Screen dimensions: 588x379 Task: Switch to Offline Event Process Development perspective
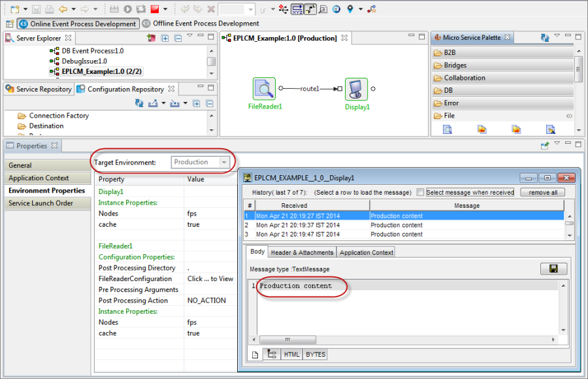coord(201,24)
